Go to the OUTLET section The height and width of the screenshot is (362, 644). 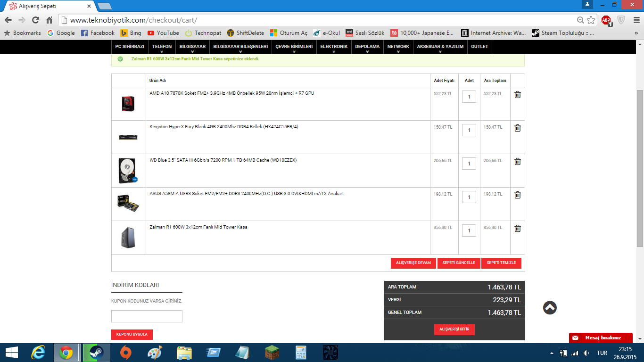479,47
